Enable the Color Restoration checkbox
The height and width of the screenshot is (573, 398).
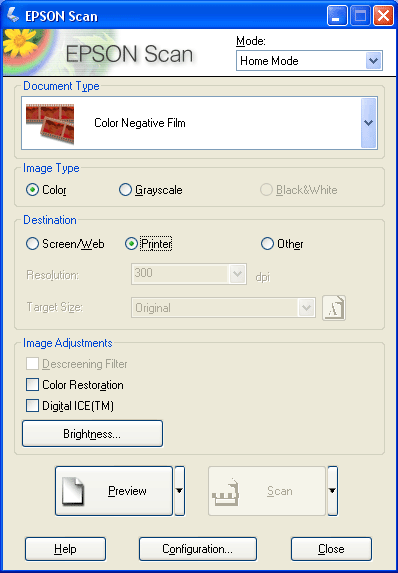(x=75, y=385)
